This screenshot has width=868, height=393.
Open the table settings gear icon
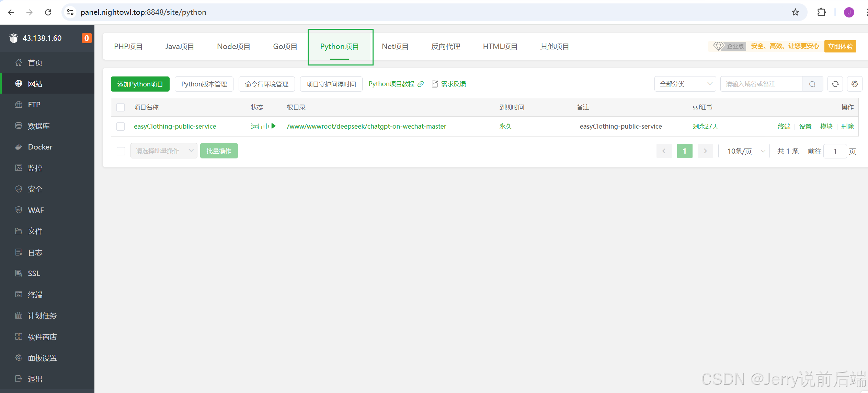pos(855,84)
